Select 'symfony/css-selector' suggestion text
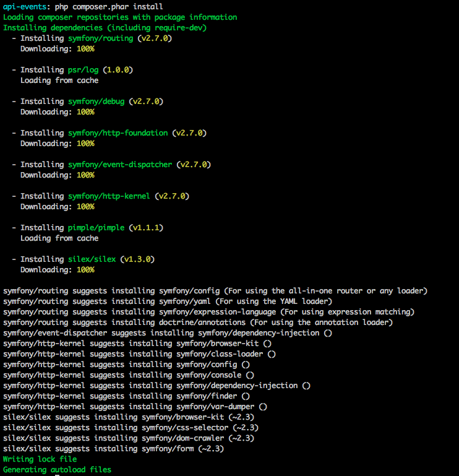 coord(185,428)
